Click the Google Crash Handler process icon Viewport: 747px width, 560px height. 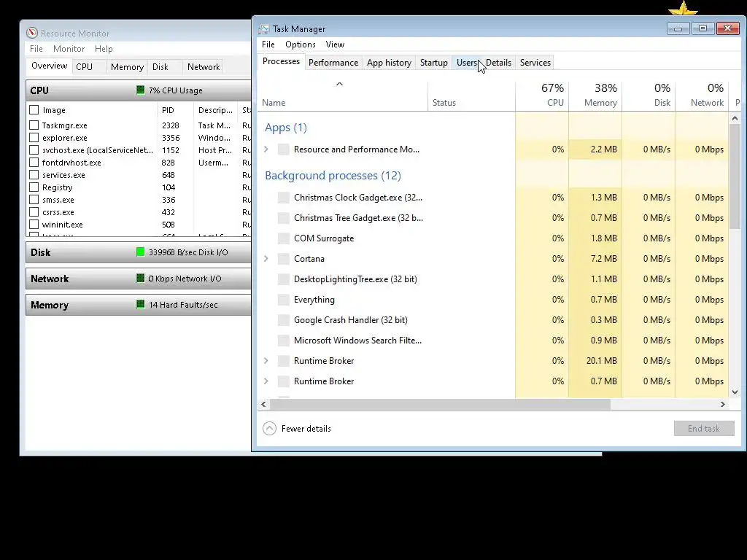coord(284,320)
